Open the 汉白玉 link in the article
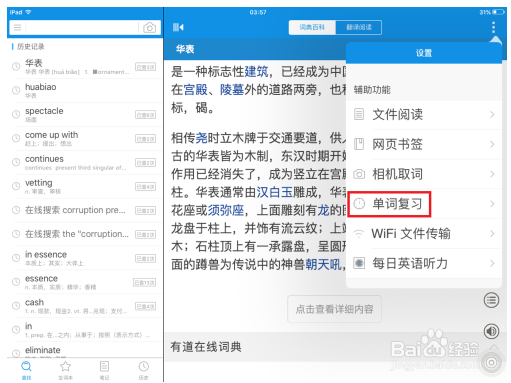 275,192
